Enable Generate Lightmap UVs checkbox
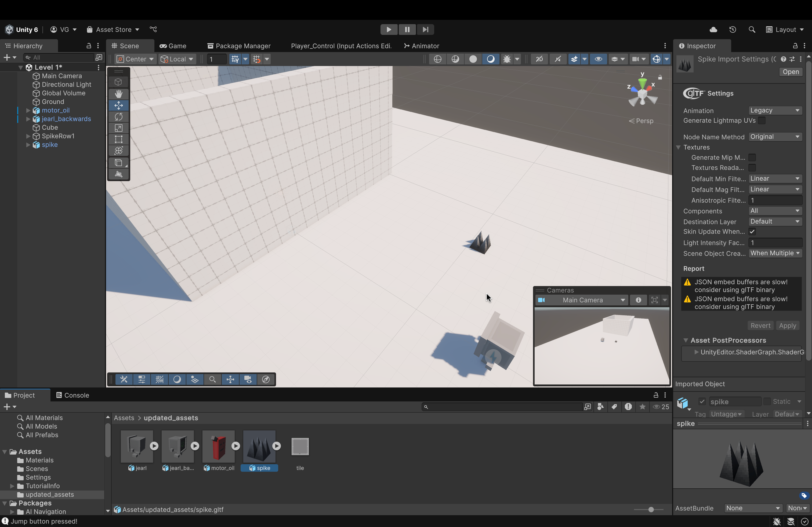Screen dimensions: 812x527 [762, 121]
